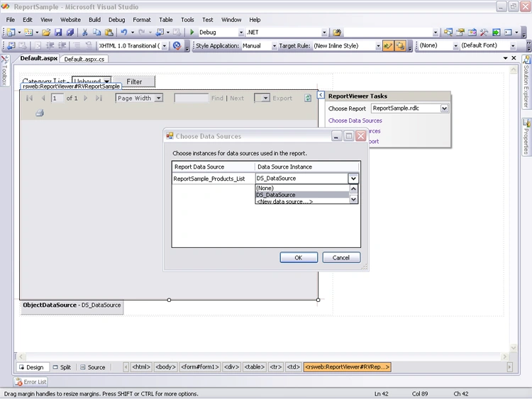This screenshot has width=532, height=399.
Task: Click the Undo arrow icon
Action: [124, 32]
